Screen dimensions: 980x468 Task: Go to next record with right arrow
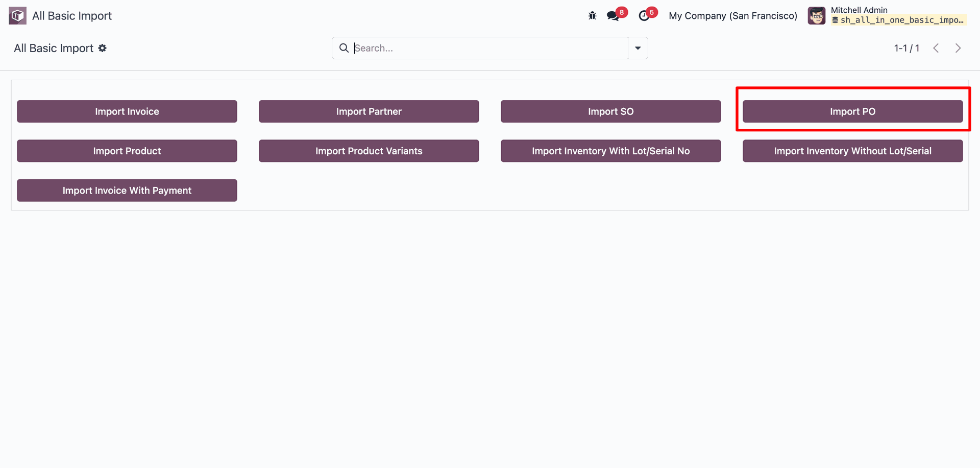tap(958, 48)
